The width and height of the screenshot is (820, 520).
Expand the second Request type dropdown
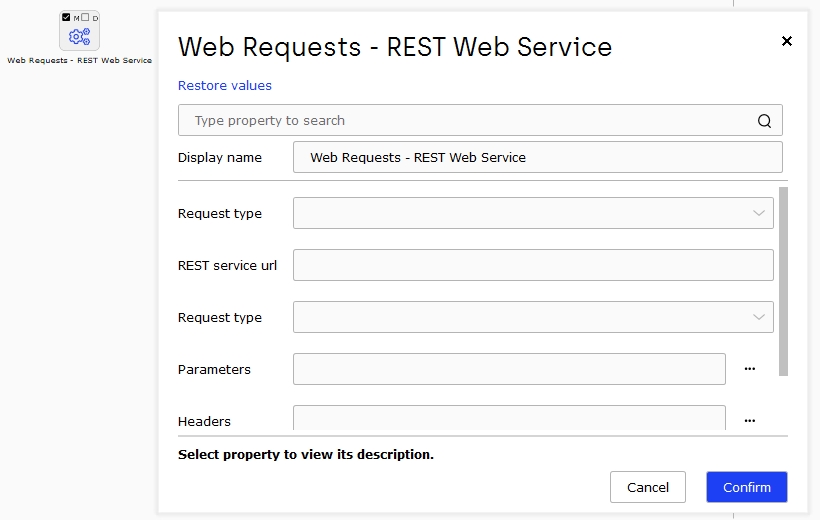[x=533, y=317]
